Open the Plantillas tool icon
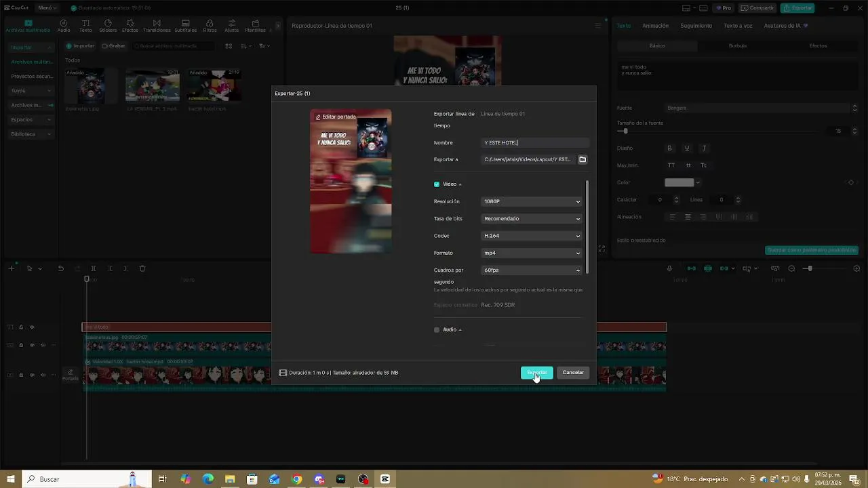868x488 pixels. click(x=255, y=26)
